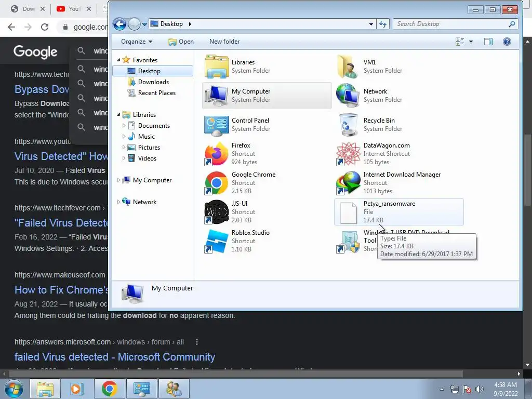Click Open in the toolbar

[x=181, y=42]
